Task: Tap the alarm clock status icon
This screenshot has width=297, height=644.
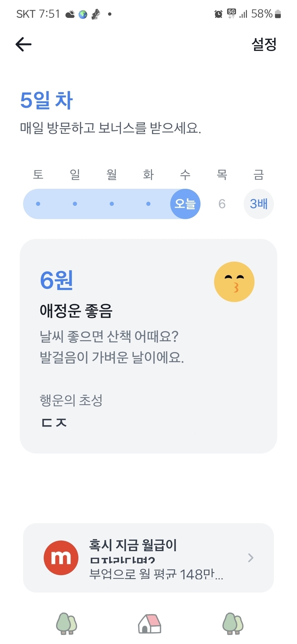Action: 218,14
